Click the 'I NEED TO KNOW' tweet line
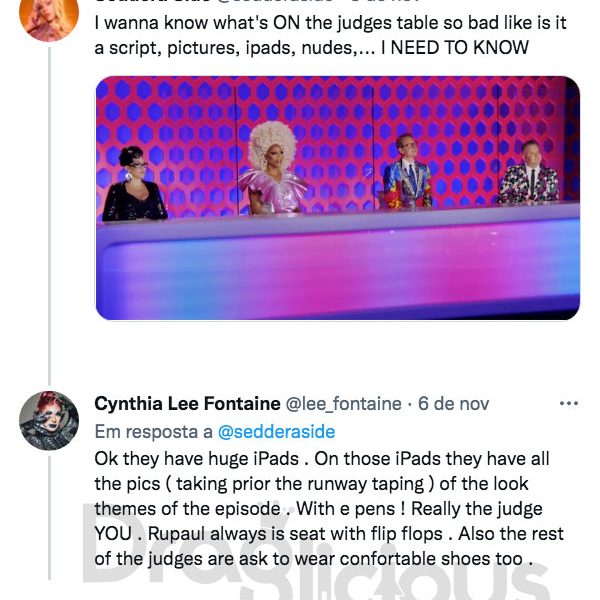 tap(455, 48)
